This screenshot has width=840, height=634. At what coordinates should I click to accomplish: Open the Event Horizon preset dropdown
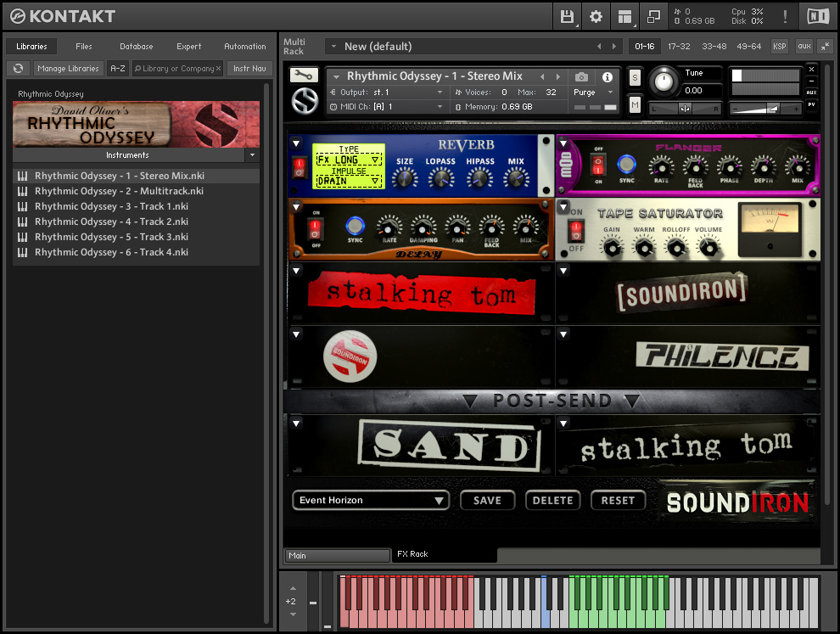coord(371,501)
